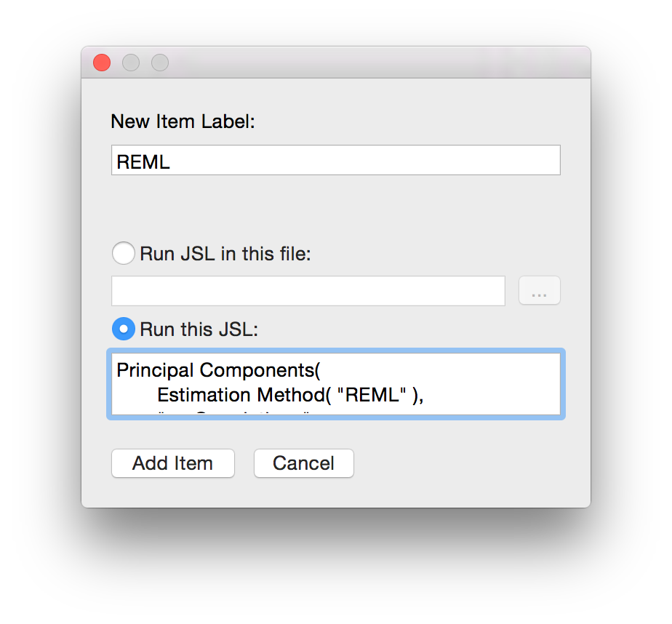The height and width of the screenshot is (624, 672).
Task: Select the "Run JSL in this file" radio button
Action: [x=123, y=254]
